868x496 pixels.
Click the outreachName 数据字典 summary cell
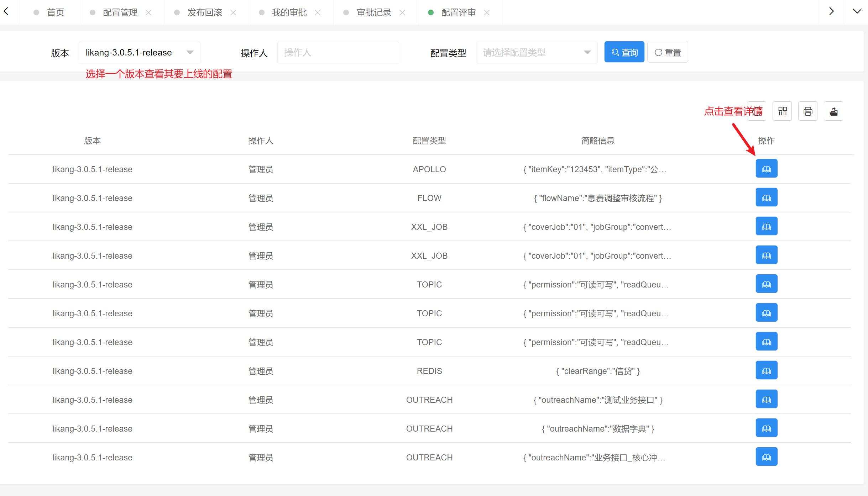click(598, 428)
